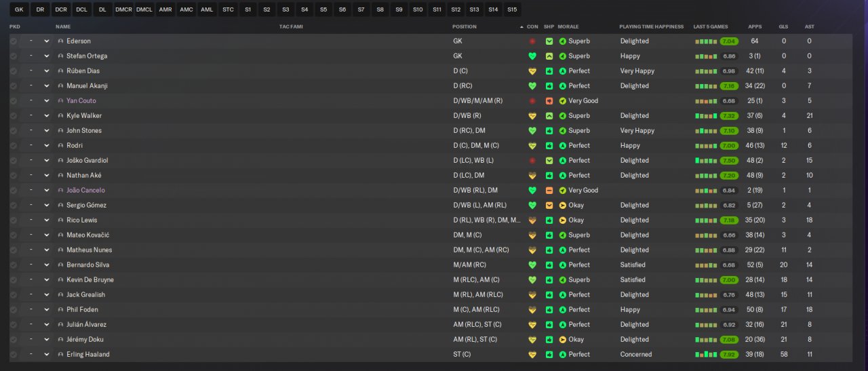The image size is (868, 371).
Task: Open selection dropdown for Stefan Ortega
Action: point(37,56)
